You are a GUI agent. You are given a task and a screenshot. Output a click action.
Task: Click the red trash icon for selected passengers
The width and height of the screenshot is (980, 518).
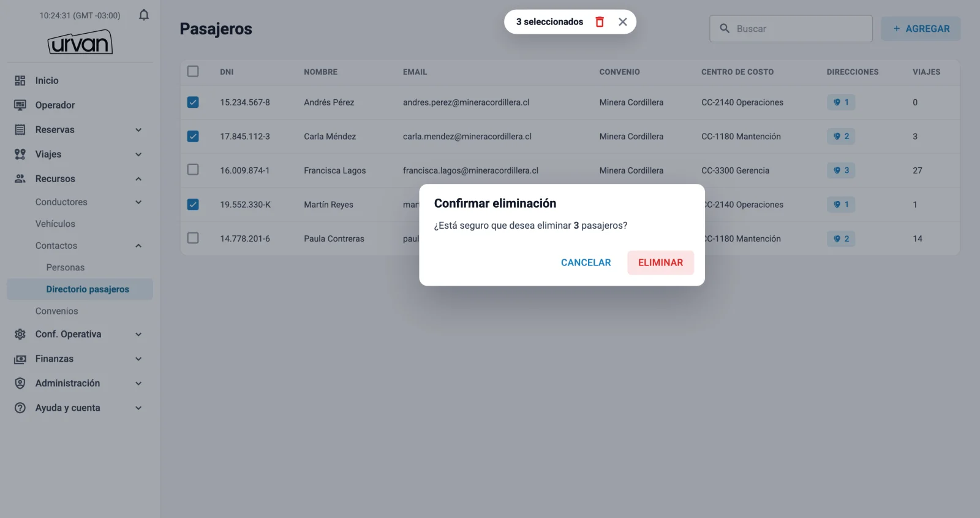[600, 21]
